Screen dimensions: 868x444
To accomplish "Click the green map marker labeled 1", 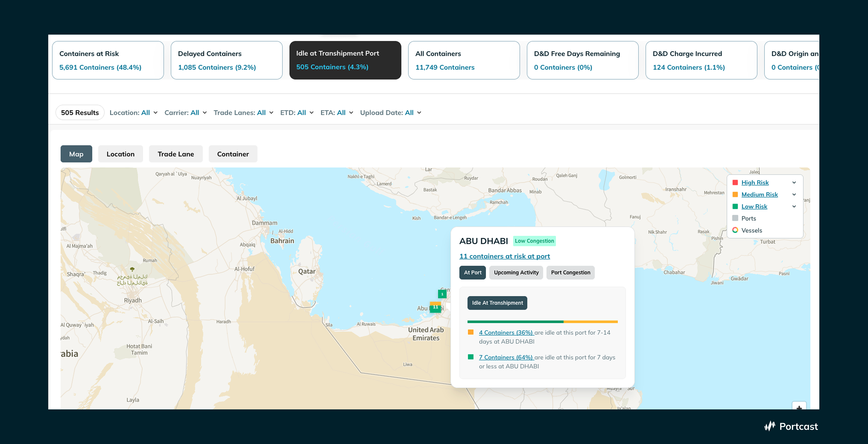I will (442, 294).
